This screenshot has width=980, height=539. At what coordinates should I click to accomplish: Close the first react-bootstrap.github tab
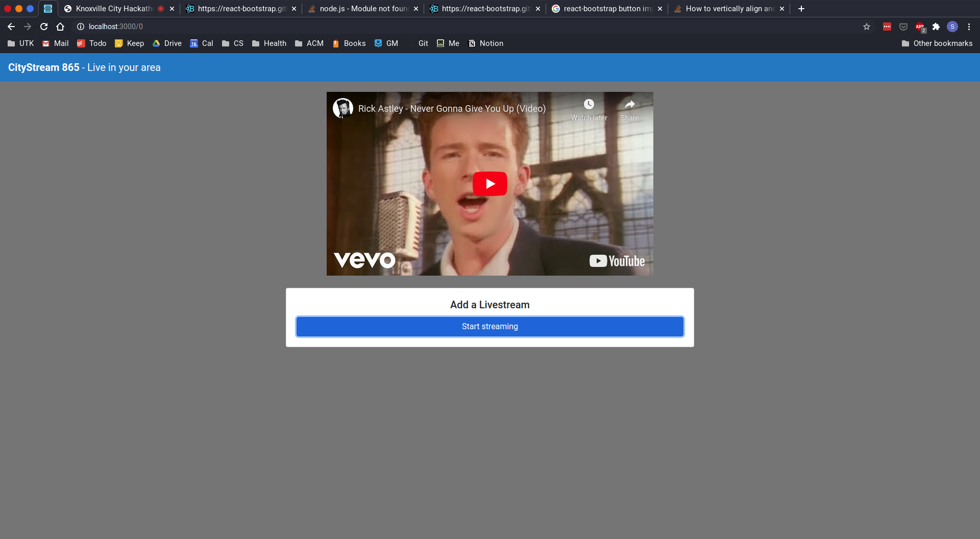[x=294, y=9]
